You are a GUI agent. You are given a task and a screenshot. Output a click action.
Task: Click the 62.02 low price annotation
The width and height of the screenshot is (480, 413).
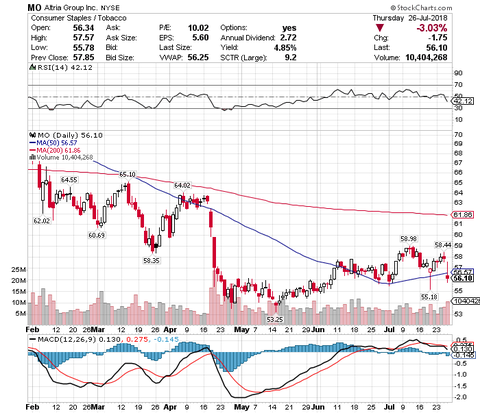pos(41,220)
